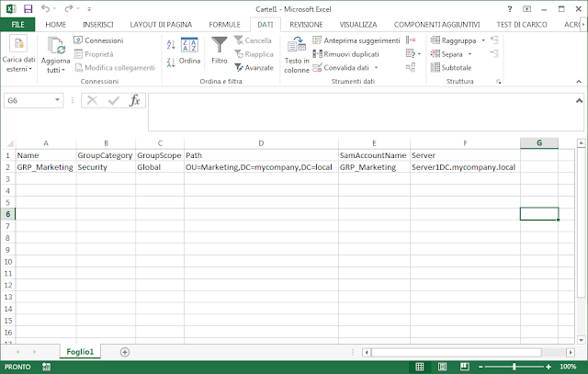Click Subtotale in Struttura group
The height and width of the screenshot is (374, 588).
coord(451,67)
